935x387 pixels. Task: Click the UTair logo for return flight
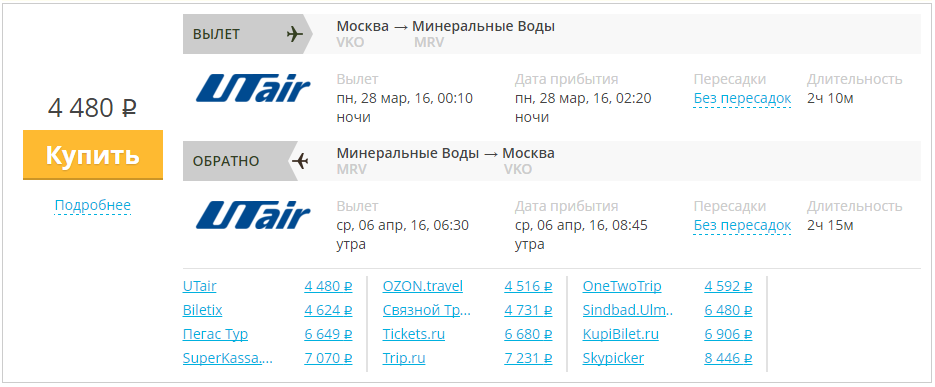tap(253, 216)
